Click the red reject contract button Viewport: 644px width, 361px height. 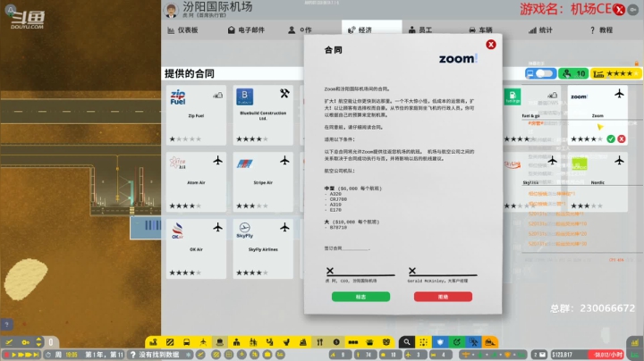[x=443, y=297]
